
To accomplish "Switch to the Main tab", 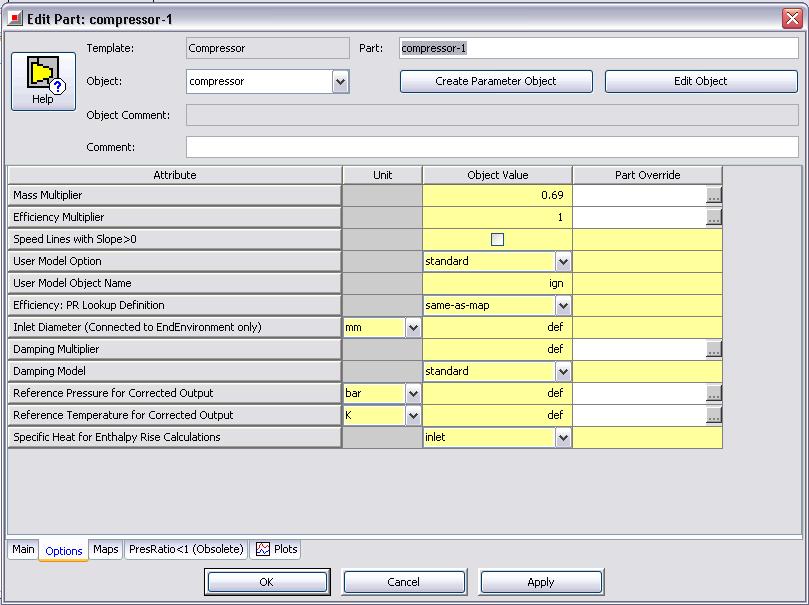I will point(23,549).
